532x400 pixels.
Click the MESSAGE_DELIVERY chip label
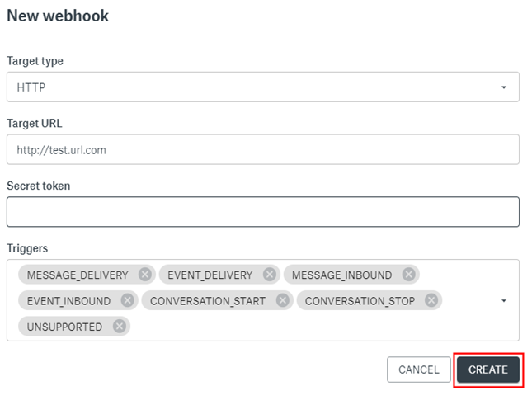(x=78, y=275)
